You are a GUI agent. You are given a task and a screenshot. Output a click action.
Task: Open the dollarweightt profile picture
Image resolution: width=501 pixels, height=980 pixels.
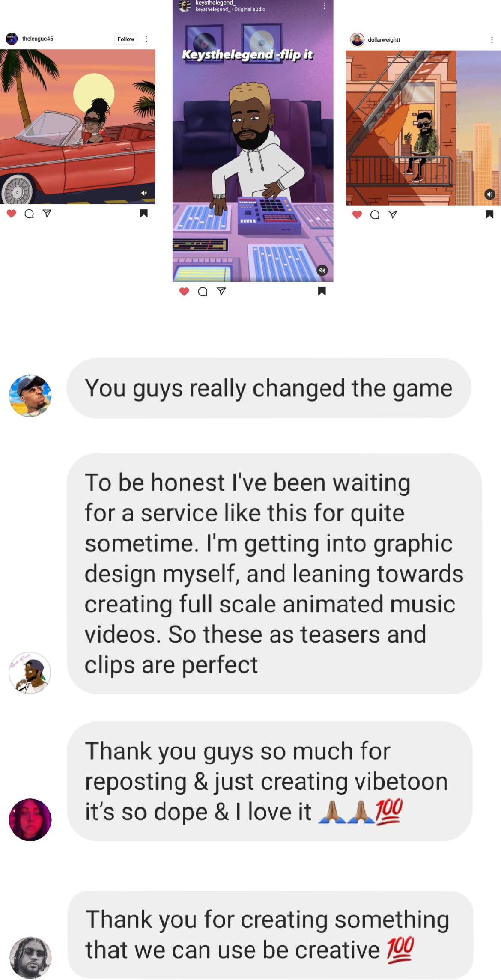357,39
